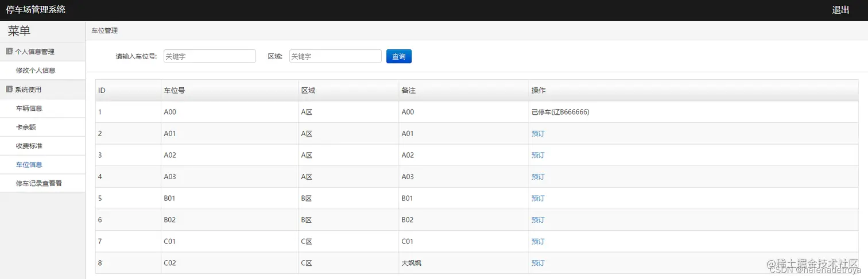This screenshot has width=868, height=279.
Task: Click the 已停车(辽B666666) status text
Action: (560, 112)
